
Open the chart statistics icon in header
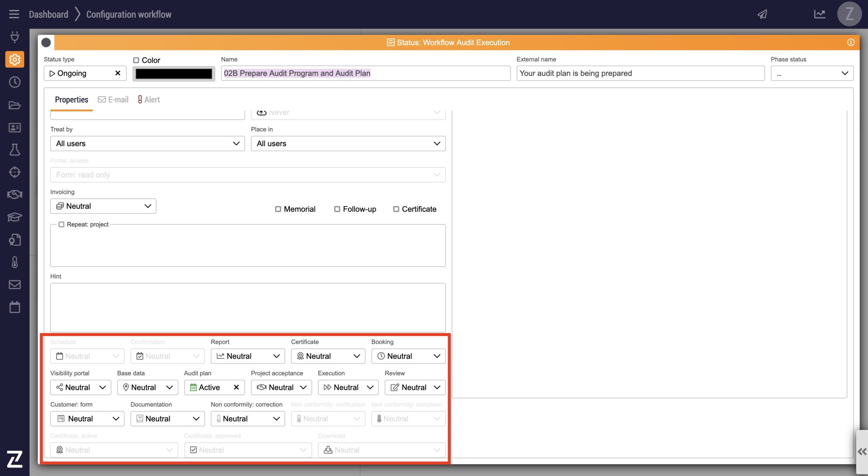(x=820, y=14)
